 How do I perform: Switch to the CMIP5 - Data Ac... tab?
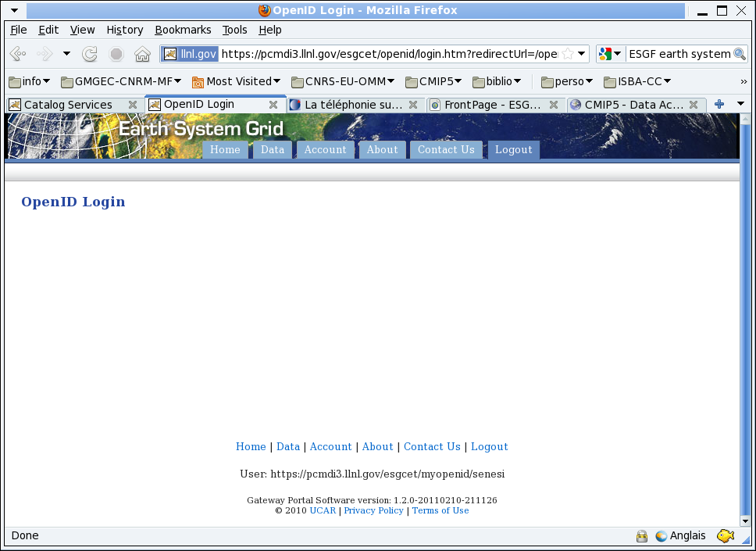[x=633, y=105]
